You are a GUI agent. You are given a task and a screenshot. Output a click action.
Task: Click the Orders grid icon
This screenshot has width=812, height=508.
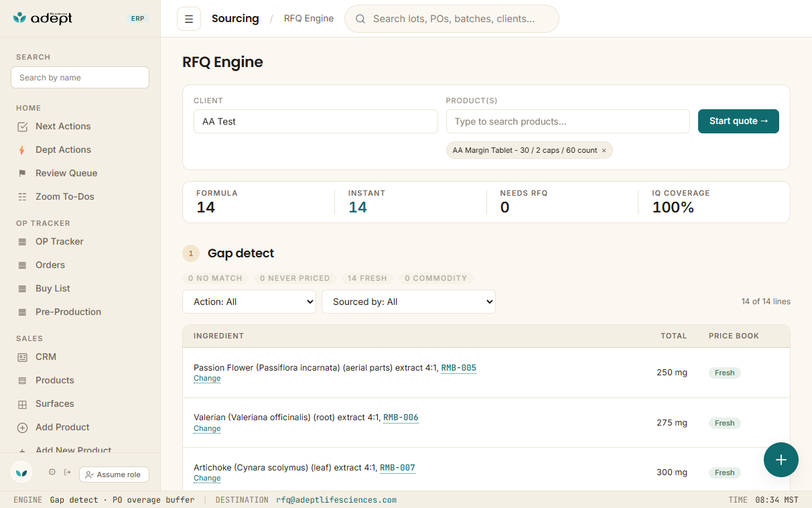pyautogui.click(x=23, y=265)
